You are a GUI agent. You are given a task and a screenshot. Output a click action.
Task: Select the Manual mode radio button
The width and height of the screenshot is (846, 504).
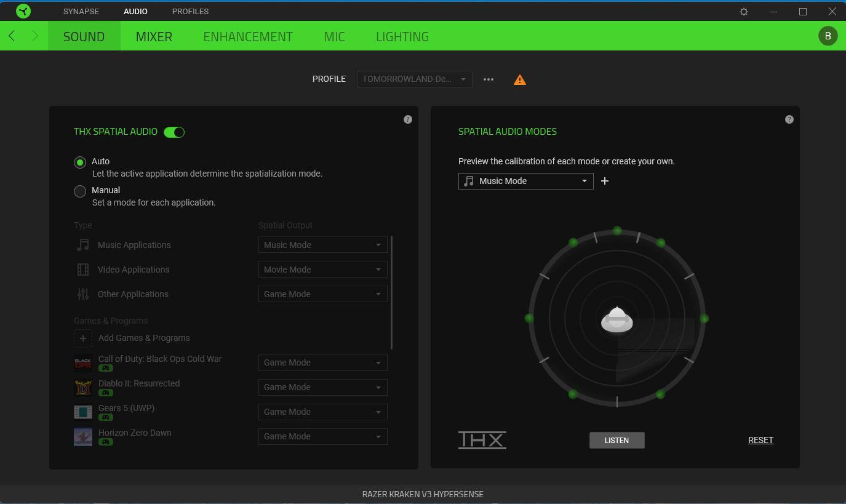(x=80, y=191)
